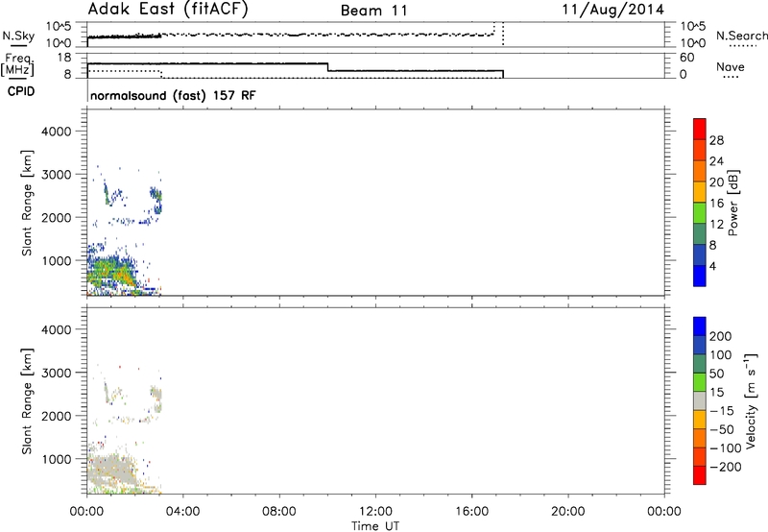Click the 'Time UT' axis title
The width and height of the screenshot is (768, 532).
click(375, 526)
